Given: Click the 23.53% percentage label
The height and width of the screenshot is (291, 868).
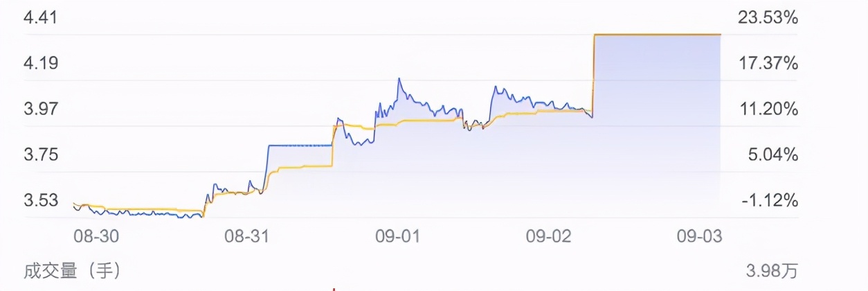Looking at the screenshot, I should point(768,18).
